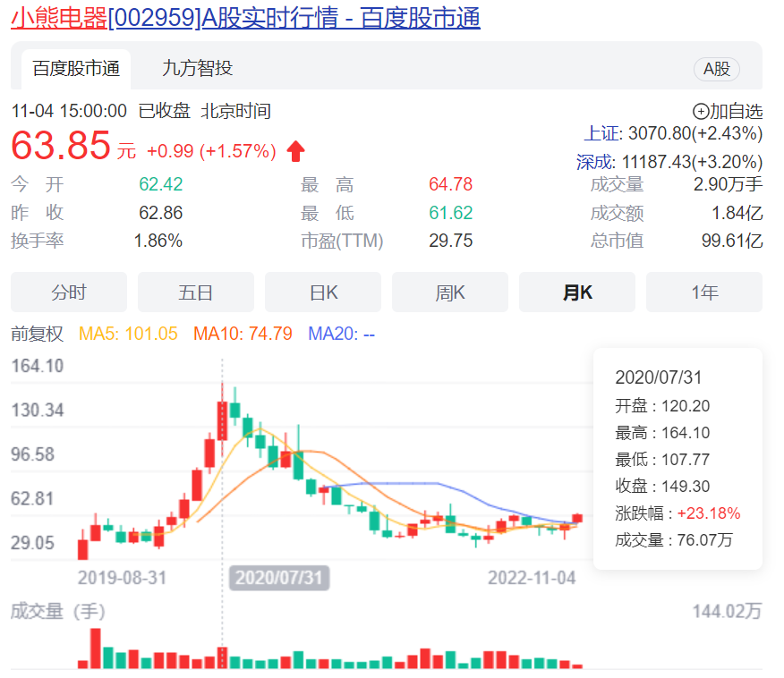This screenshot has width=784, height=678.
Task: Click today's open value 62.42
Action: [x=160, y=184]
